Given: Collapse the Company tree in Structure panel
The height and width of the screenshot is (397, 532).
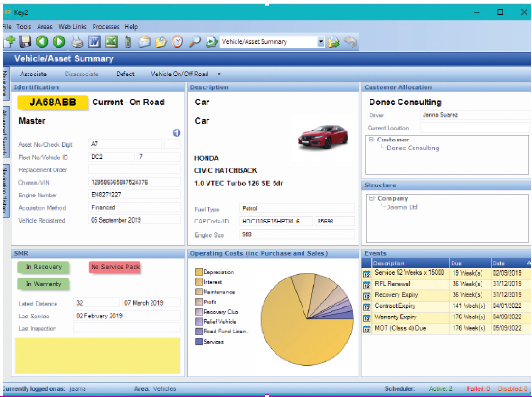Looking at the screenshot, I should 371,198.
